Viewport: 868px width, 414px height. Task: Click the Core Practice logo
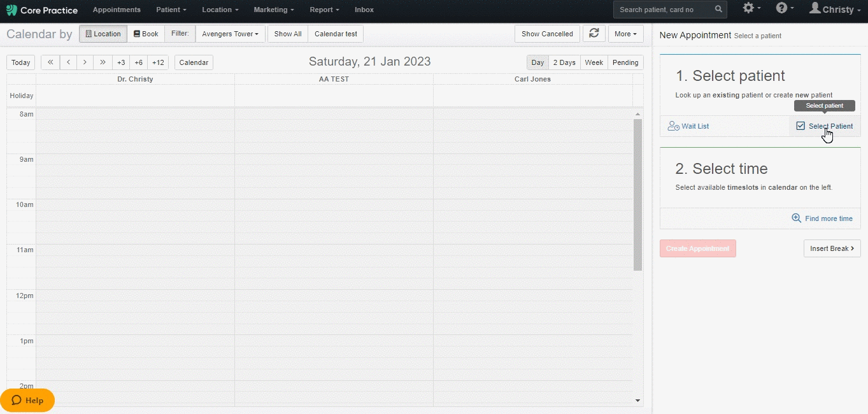[42, 10]
